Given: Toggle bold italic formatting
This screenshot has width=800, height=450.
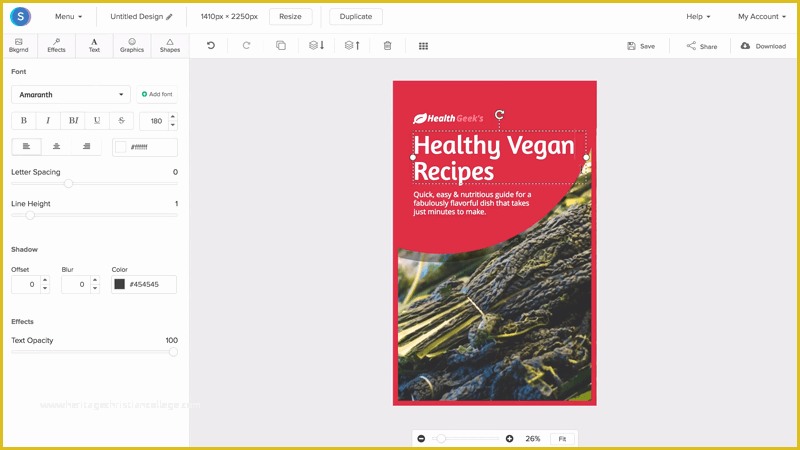Looking at the screenshot, I should click(x=73, y=120).
